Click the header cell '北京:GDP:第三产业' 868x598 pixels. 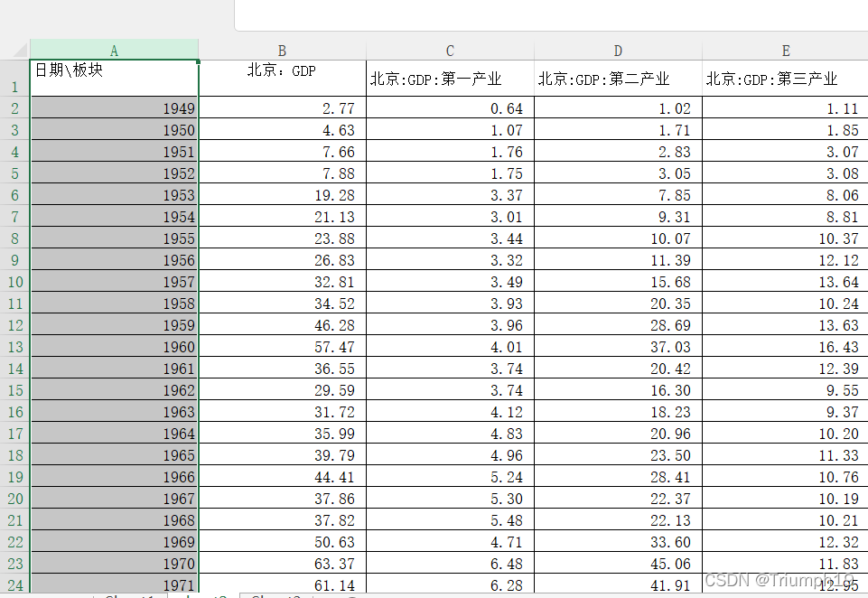click(786, 78)
